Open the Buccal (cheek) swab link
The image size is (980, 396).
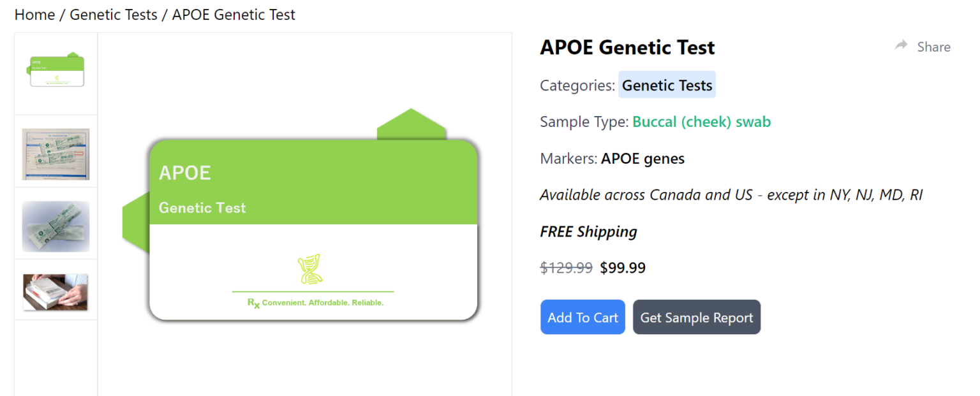[x=701, y=121]
